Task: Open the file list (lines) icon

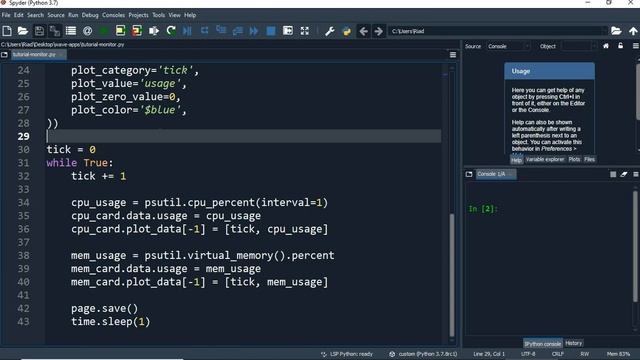Action: [x=71, y=31]
